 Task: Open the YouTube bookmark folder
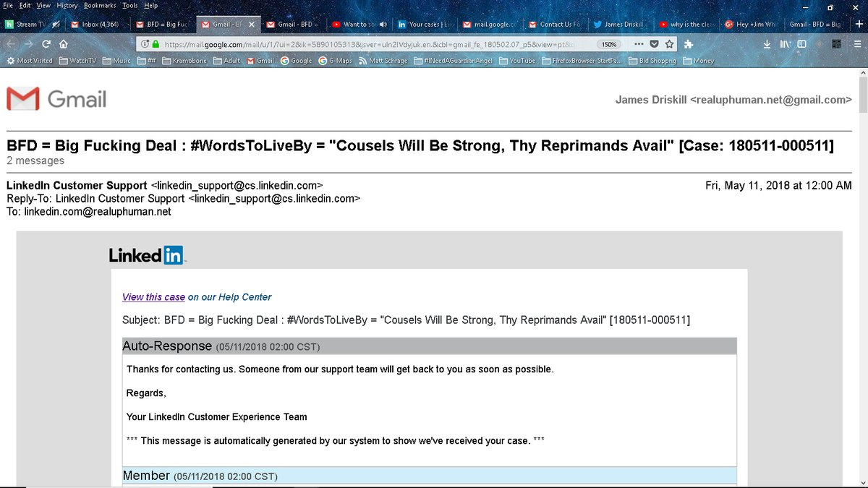coord(516,61)
